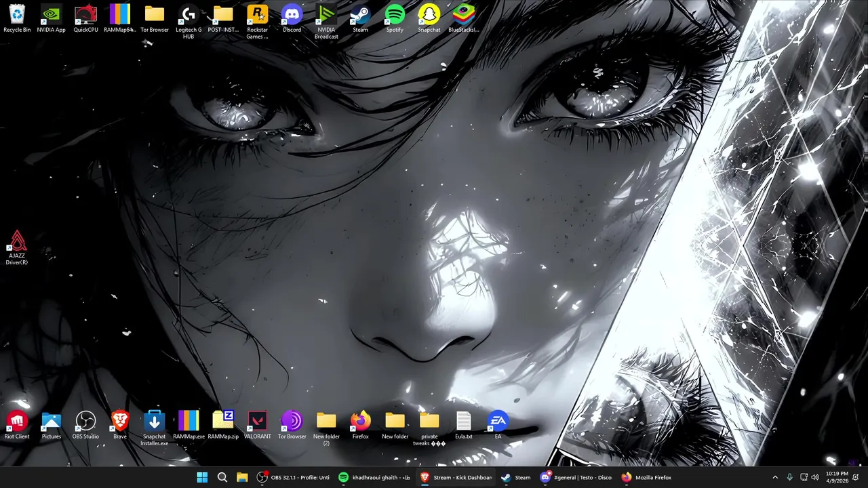Open volume control tray icon
Viewport: 868px width, 488px height.
pos(815,477)
